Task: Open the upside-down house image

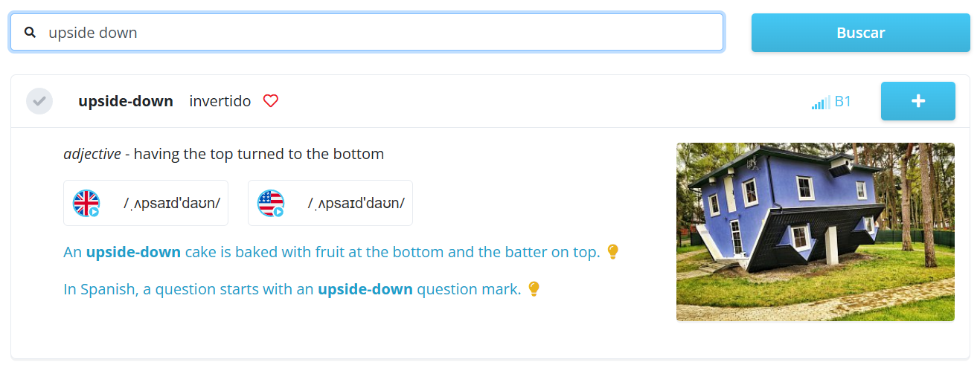Action: coord(815,232)
